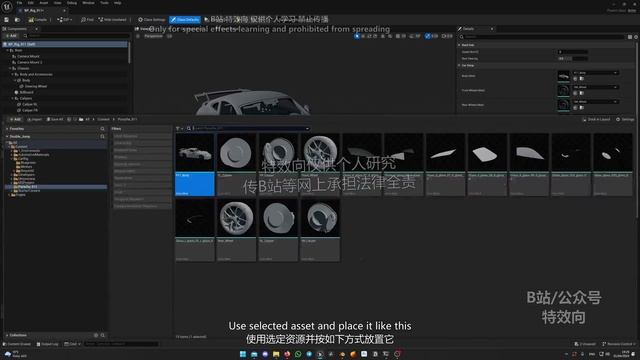Browse to Rear Wheel Mesh asset
The image size is (640, 360).
[582, 107]
